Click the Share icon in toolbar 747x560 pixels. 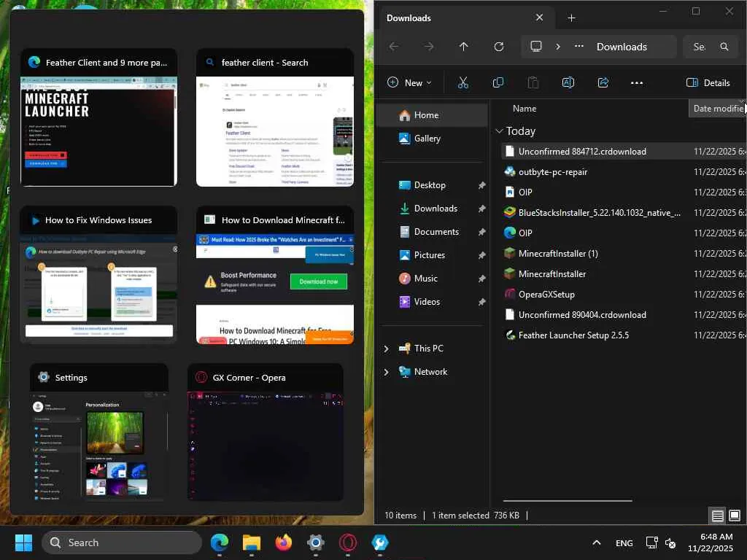click(x=603, y=82)
